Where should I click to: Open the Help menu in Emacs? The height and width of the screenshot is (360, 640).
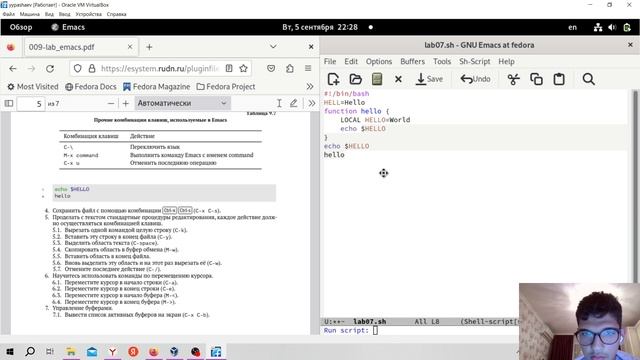[506, 61]
